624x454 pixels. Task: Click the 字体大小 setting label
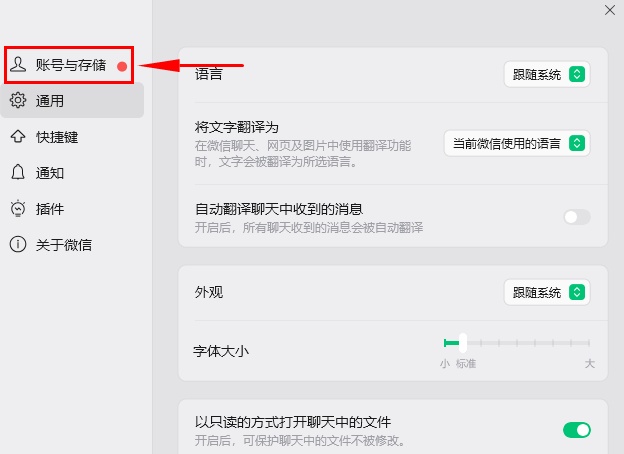pyautogui.click(x=221, y=351)
